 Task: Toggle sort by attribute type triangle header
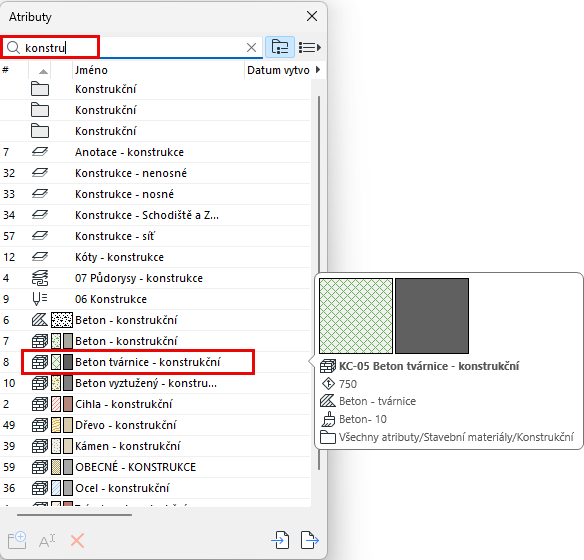[x=43, y=71]
